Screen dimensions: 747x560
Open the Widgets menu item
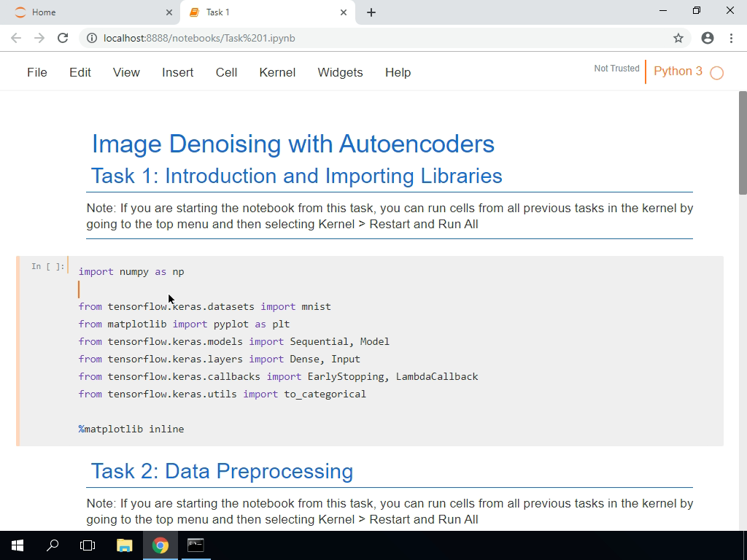tap(340, 72)
